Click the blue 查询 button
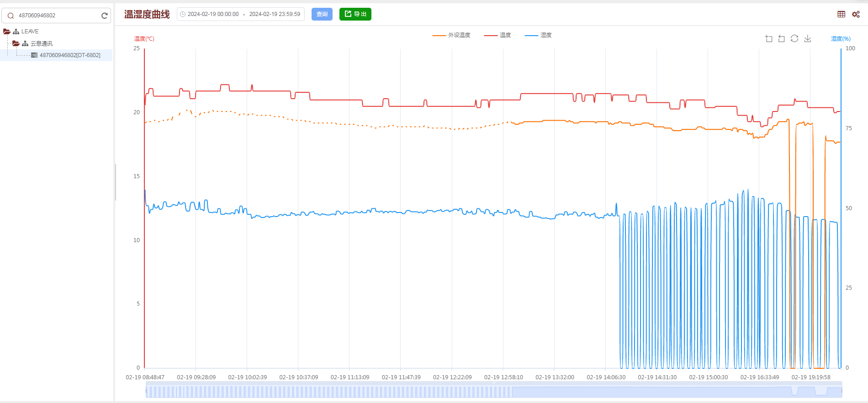This screenshot has height=403, width=868. pyautogui.click(x=322, y=14)
